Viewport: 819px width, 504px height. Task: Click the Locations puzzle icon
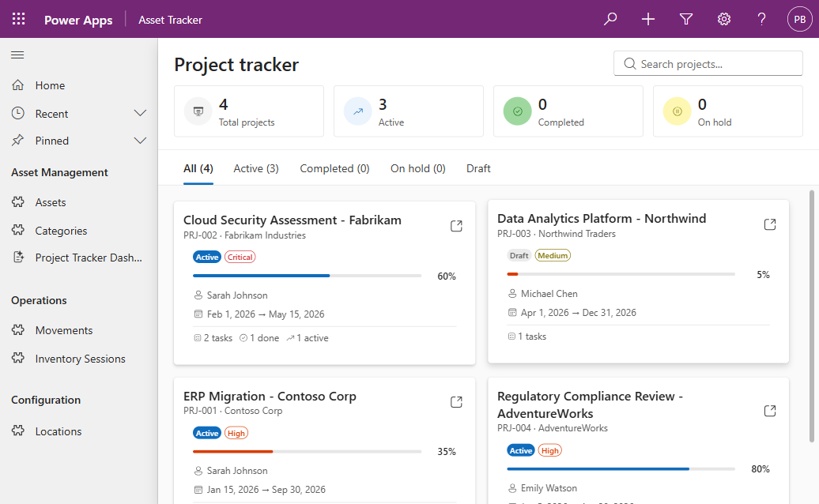click(17, 431)
